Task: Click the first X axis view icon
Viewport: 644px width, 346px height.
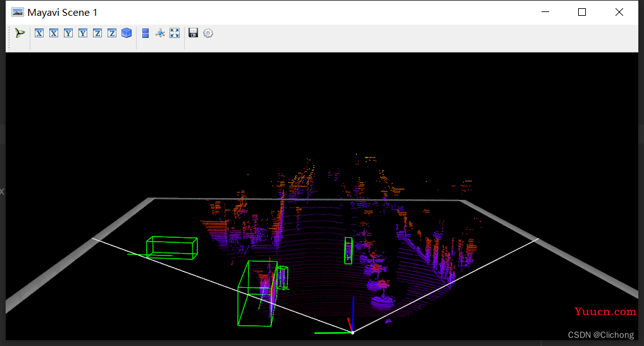Action: pos(39,34)
